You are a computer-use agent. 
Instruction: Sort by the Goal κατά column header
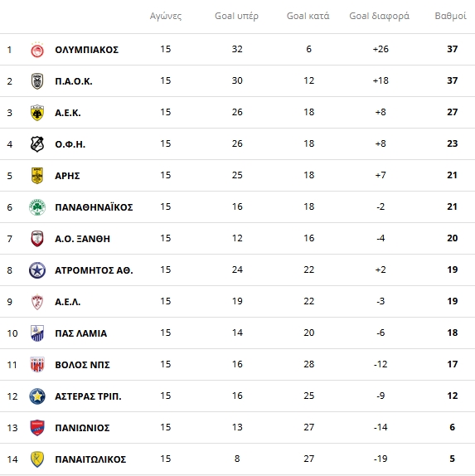[308, 16]
